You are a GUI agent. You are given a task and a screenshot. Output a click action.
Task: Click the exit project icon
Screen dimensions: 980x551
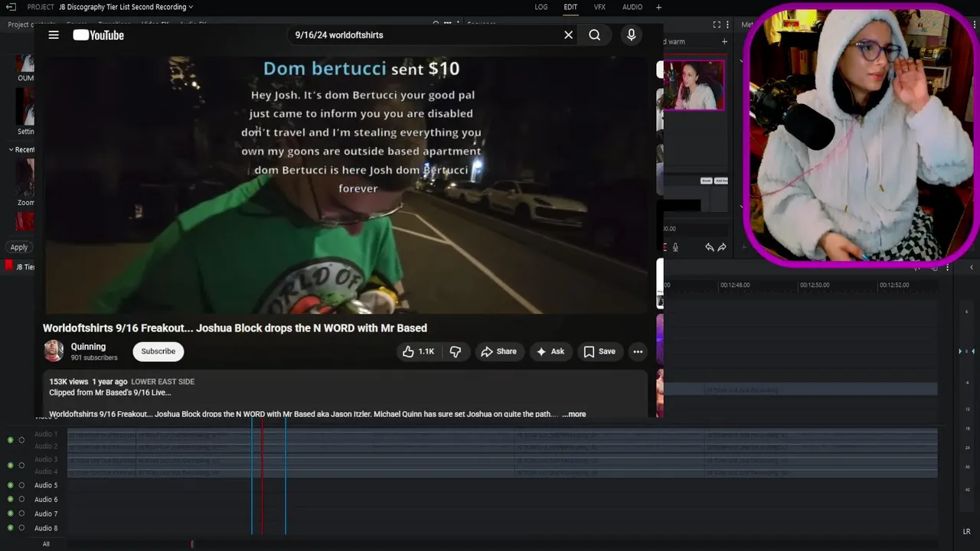click(11, 7)
